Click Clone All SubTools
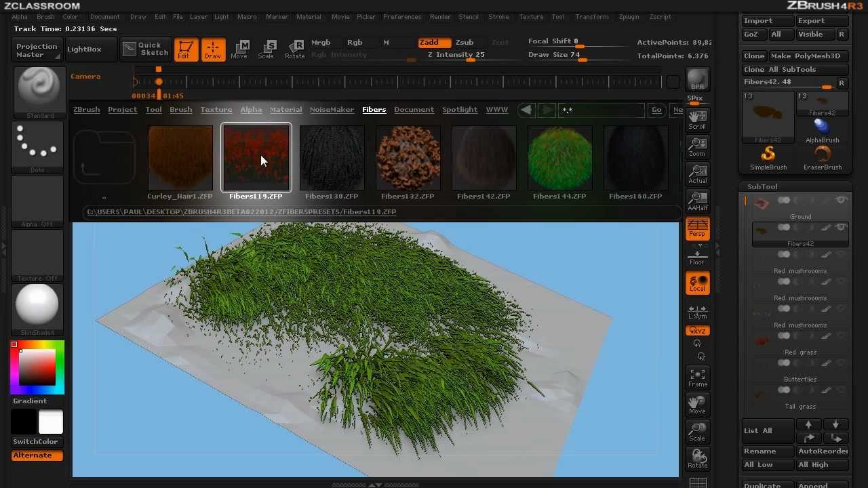The image size is (868, 488). click(x=795, y=70)
